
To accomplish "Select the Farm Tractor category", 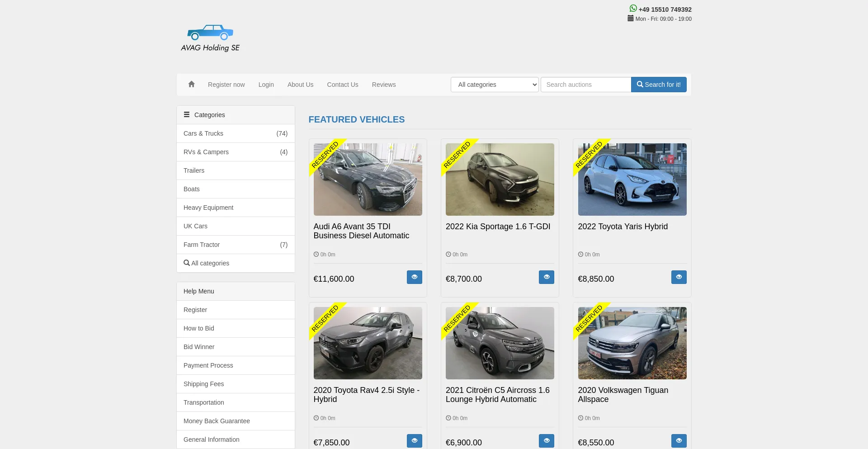I will point(236,245).
